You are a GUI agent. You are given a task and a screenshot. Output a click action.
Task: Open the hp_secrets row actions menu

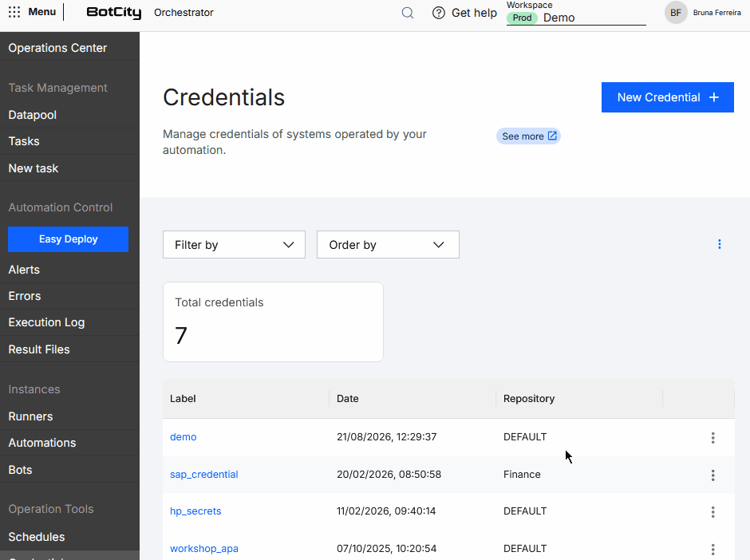pos(712,512)
